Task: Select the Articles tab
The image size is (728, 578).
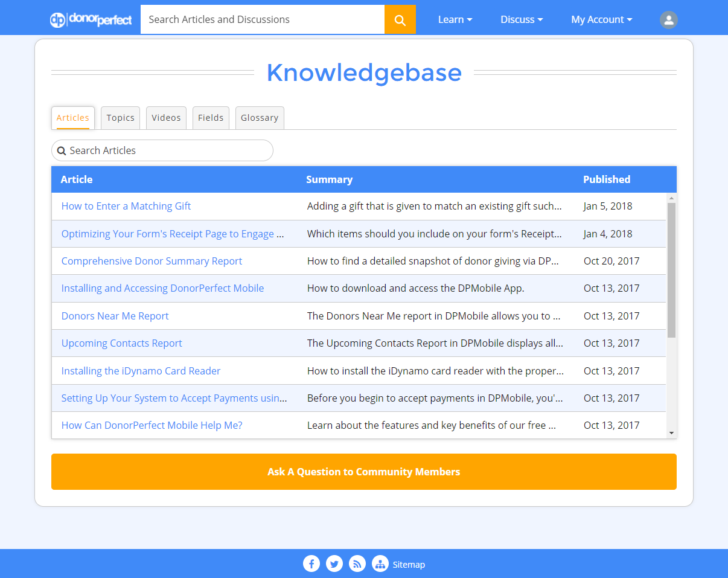Action: (x=73, y=118)
